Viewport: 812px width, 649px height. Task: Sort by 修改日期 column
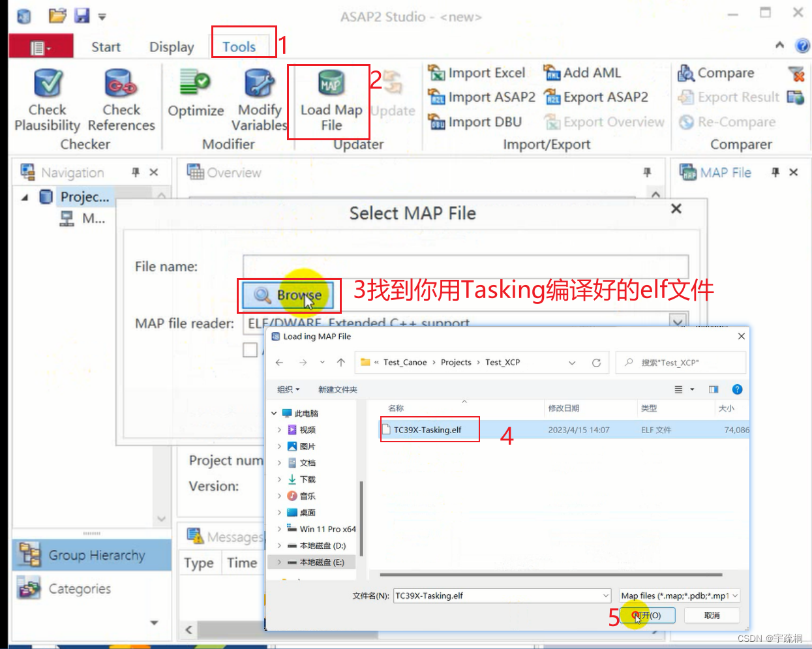coord(564,408)
